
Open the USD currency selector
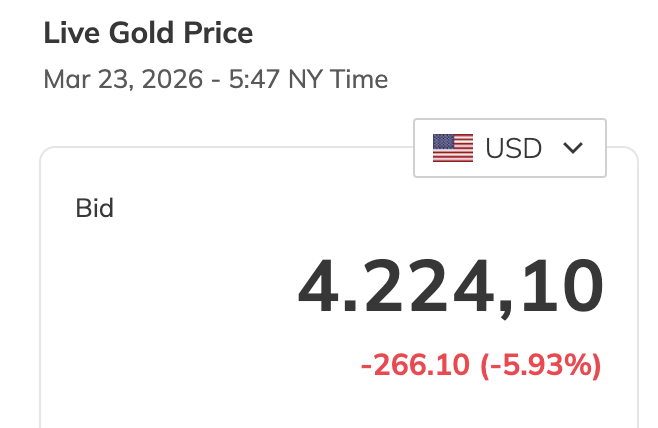click(510, 148)
